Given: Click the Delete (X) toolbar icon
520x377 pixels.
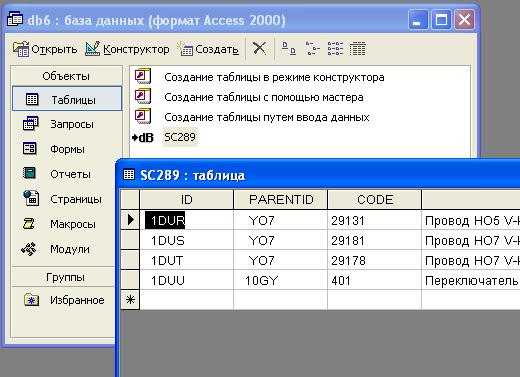Looking at the screenshot, I should [x=259, y=48].
